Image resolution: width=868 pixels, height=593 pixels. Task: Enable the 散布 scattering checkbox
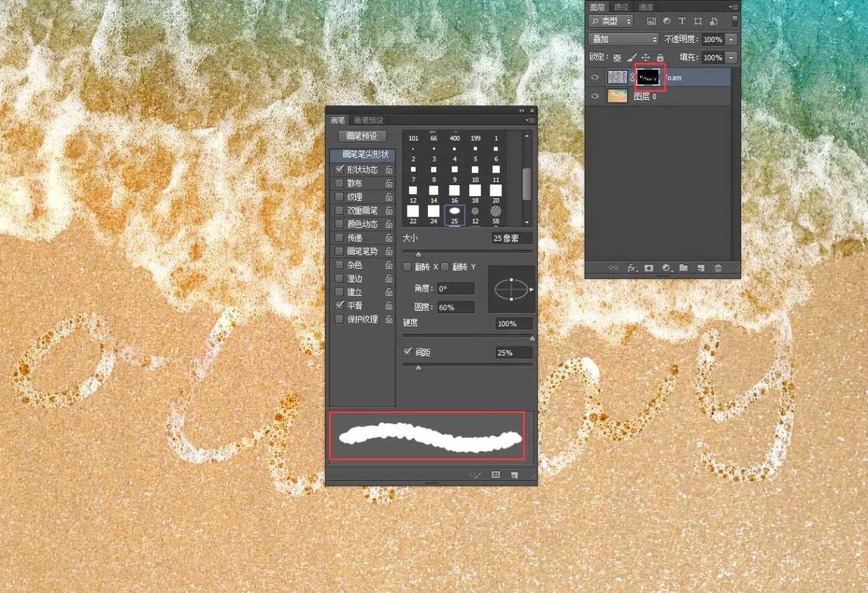pyautogui.click(x=339, y=183)
